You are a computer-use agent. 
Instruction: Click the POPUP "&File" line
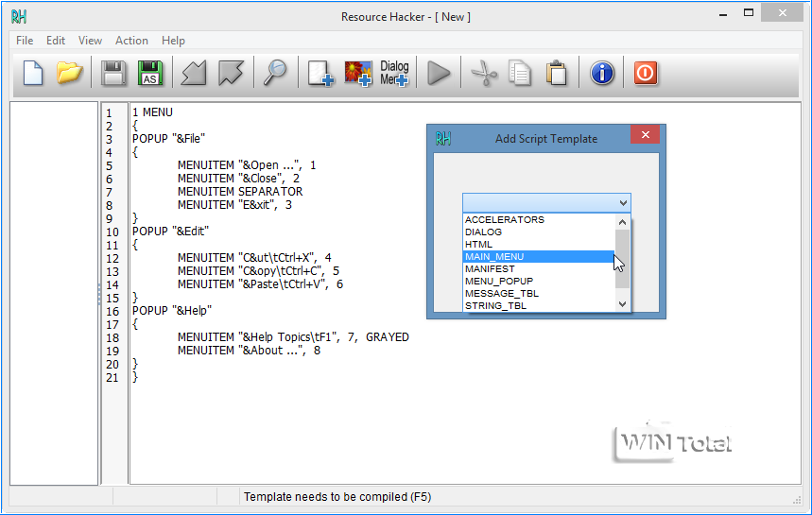169,139
